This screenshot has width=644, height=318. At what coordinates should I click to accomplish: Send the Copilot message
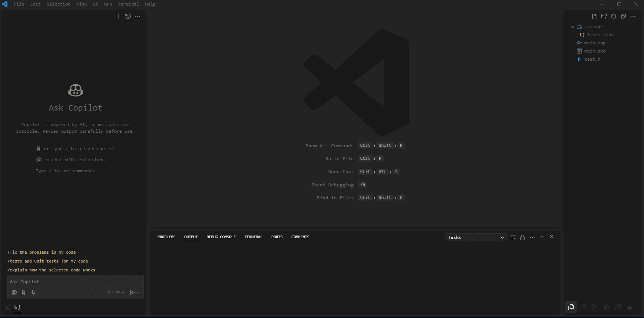(132, 292)
